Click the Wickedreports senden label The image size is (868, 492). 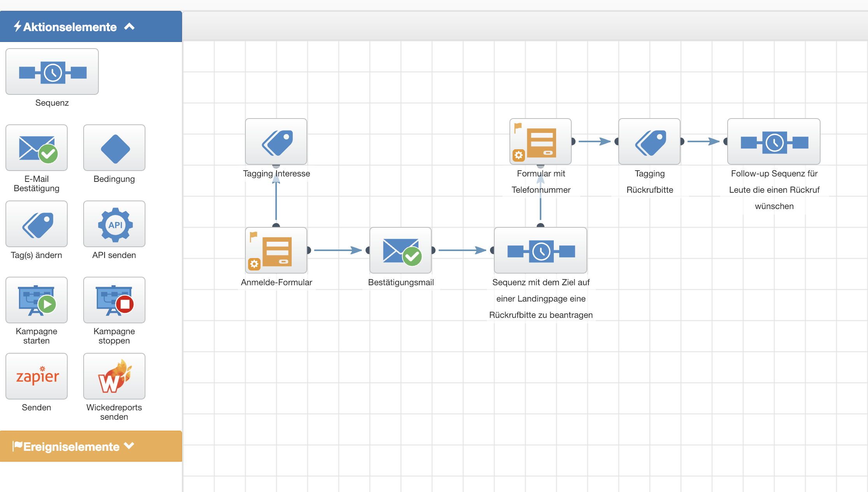[114, 412]
